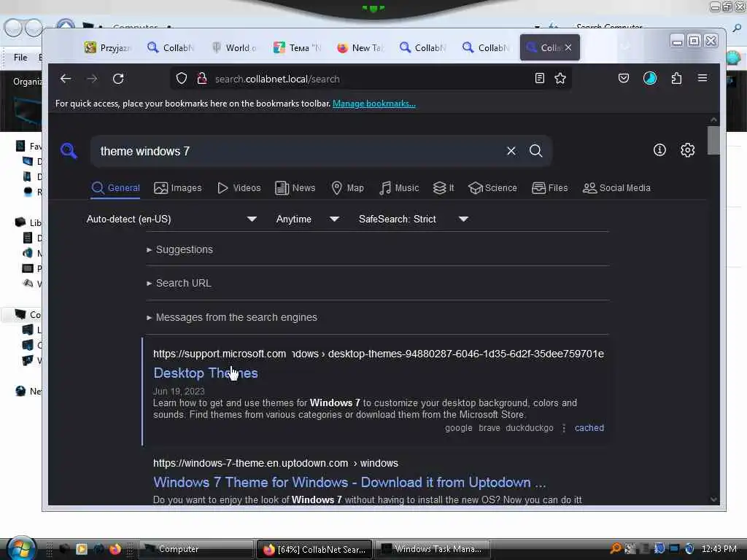Open the cached version link
The height and width of the screenshot is (560, 747).
click(x=589, y=427)
